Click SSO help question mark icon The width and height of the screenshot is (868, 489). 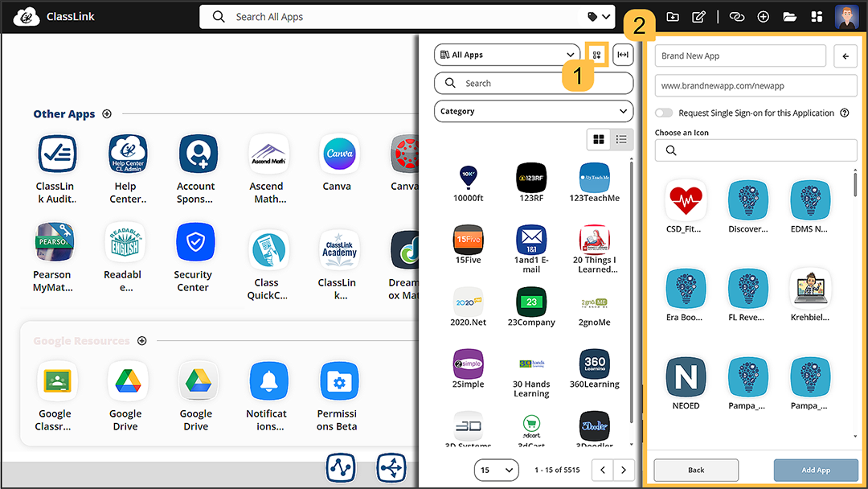(844, 113)
